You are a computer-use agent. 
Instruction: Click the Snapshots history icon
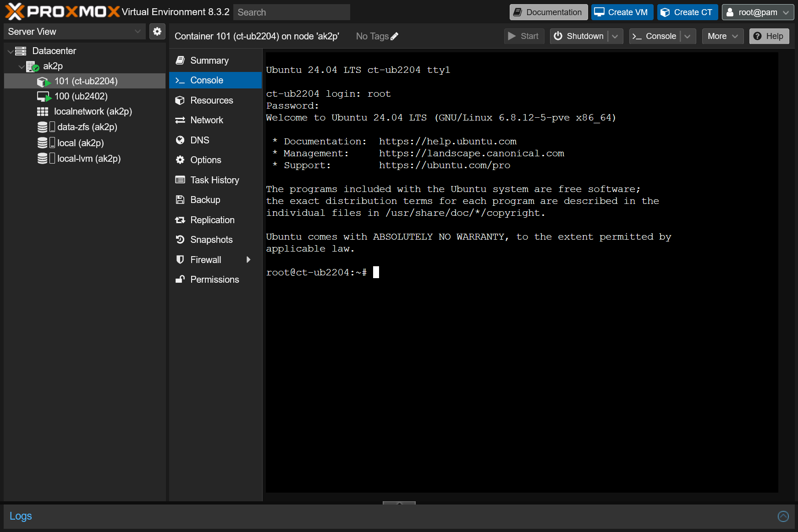pyautogui.click(x=180, y=240)
